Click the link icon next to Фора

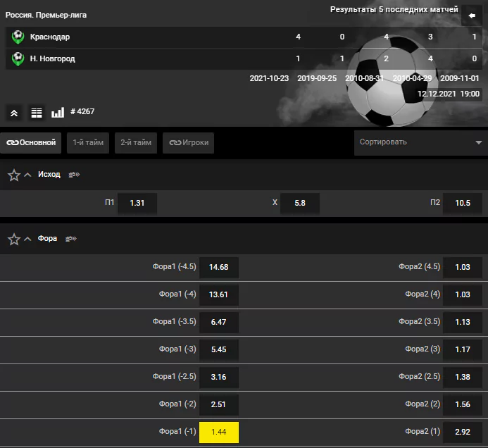[71, 239]
